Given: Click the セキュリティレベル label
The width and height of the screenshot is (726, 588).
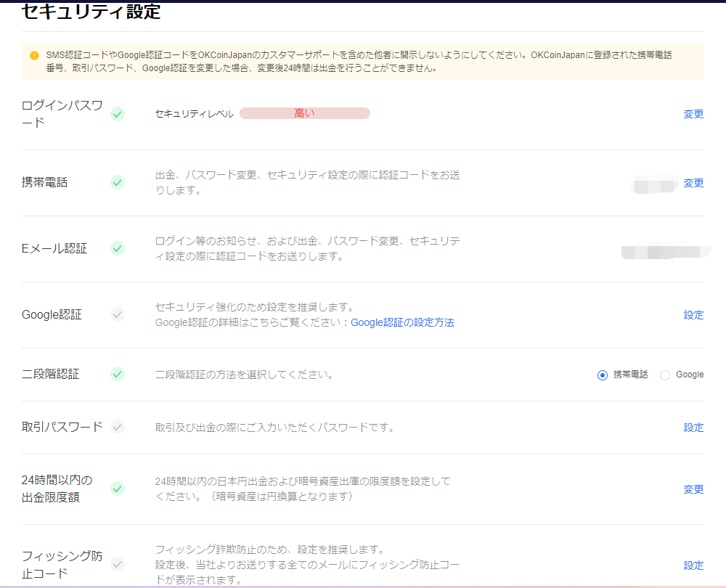Looking at the screenshot, I should point(194,114).
